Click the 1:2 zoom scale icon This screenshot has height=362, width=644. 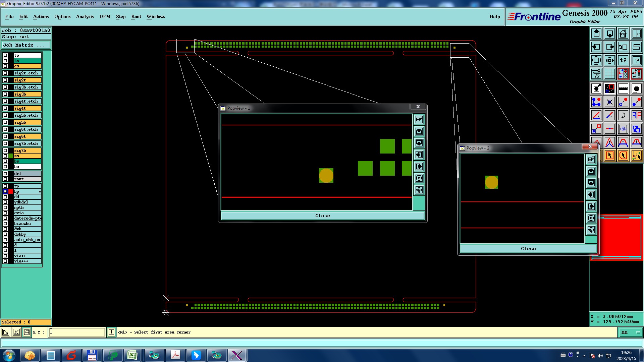coord(623,60)
